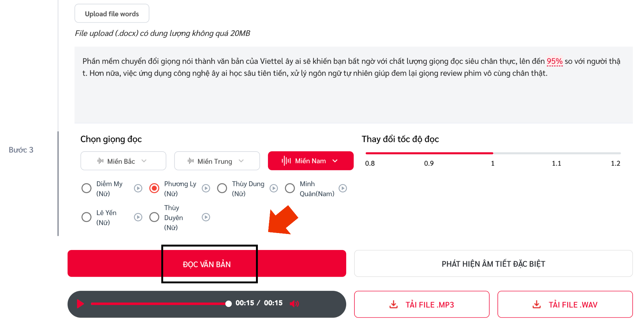Preview Lê Yến voice sample

tap(138, 217)
